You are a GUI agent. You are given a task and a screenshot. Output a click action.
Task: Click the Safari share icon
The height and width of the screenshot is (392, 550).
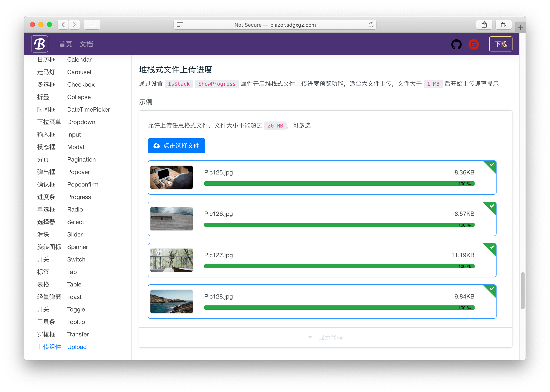484,25
